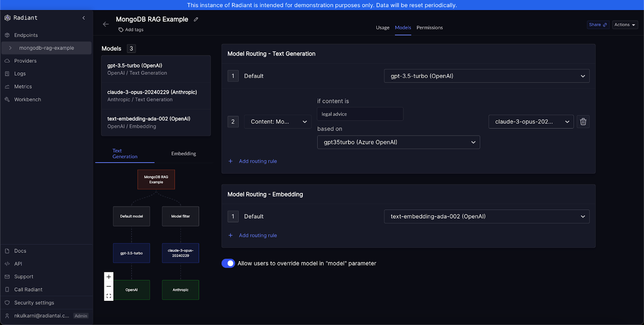The width and height of the screenshot is (644, 325).
Task: Fit the routing diagram to view
Action: point(109,296)
